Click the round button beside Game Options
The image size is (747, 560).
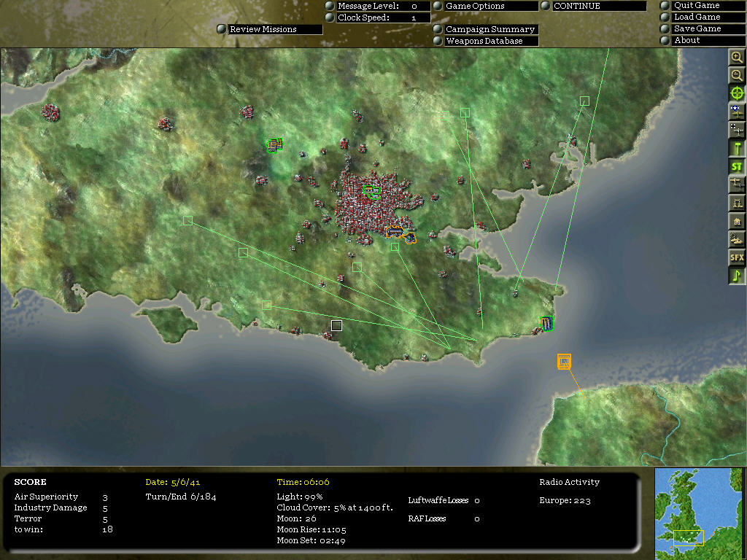coord(438,6)
